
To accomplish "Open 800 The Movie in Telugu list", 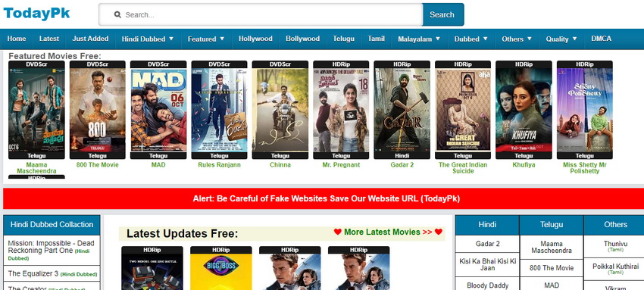I will tap(551, 268).
